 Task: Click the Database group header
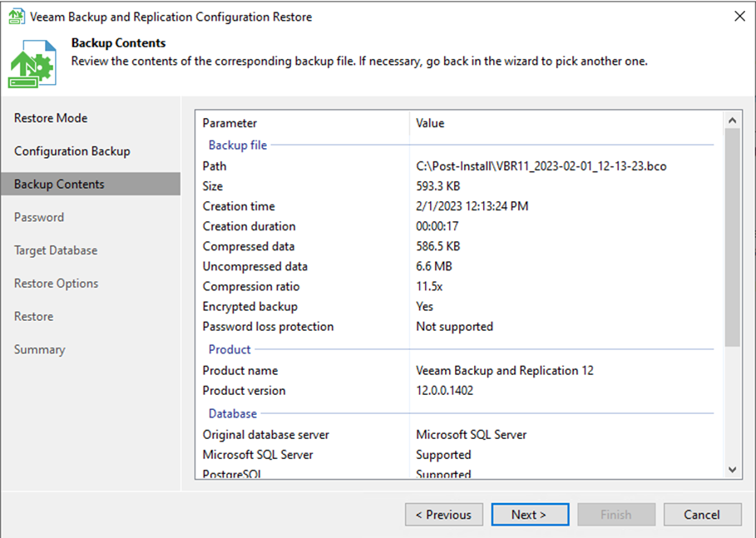232,413
